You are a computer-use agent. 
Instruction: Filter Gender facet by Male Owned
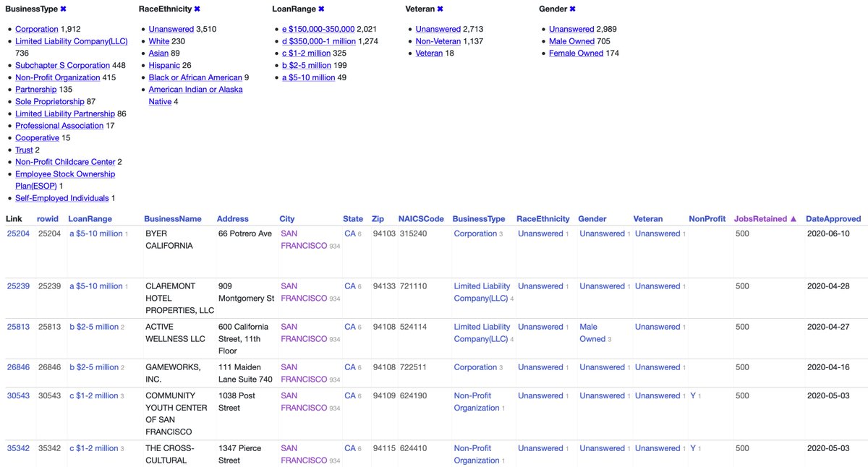(x=571, y=41)
